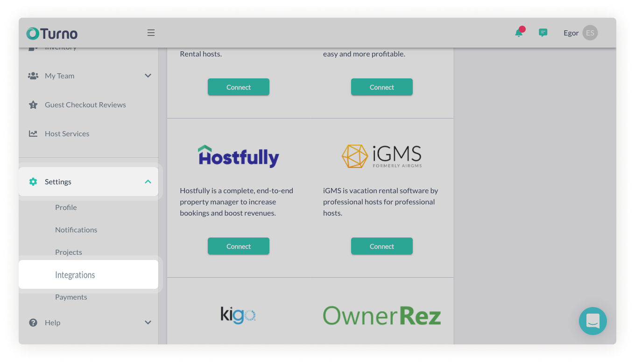Viewport: 635px width, 364px height.
Task: Open Guest Checkout Reviews
Action: pyautogui.click(x=89, y=105)
